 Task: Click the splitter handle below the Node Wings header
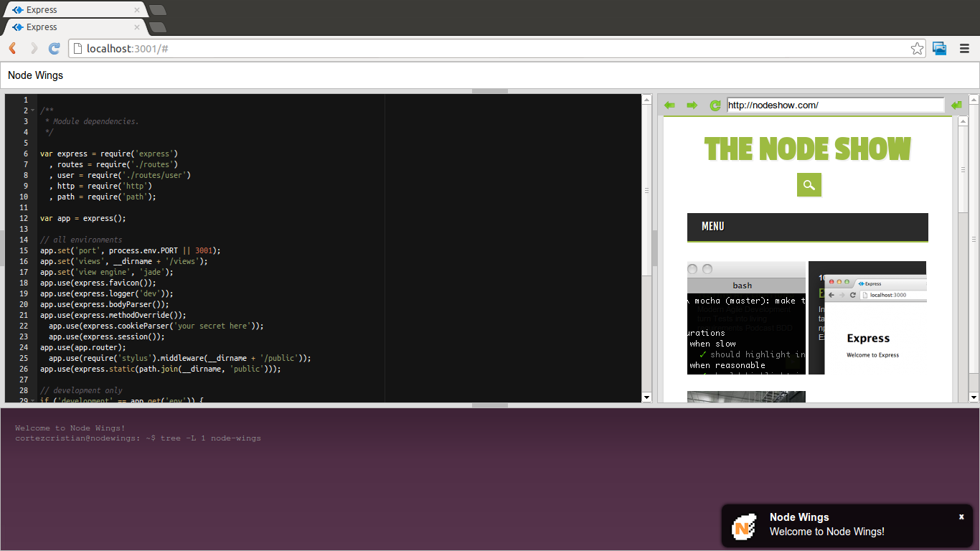point(490,91)
